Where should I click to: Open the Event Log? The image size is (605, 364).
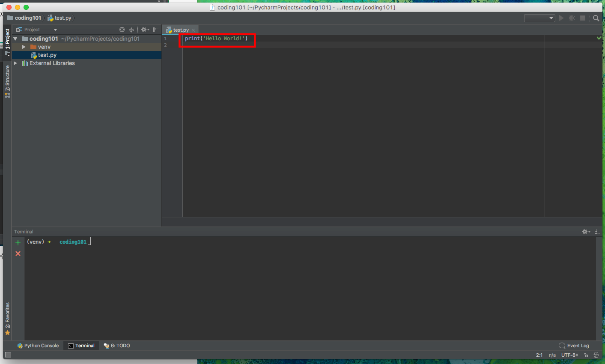coord(574,346)
